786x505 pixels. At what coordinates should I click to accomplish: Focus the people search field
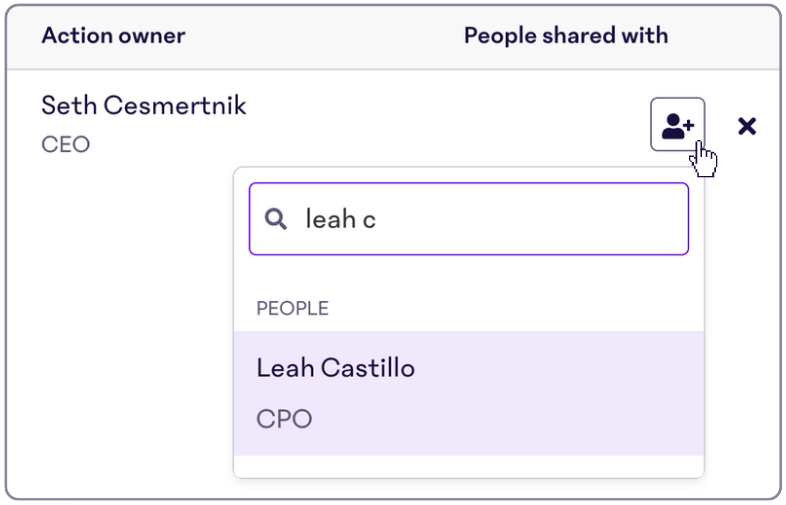pos(469,219)
